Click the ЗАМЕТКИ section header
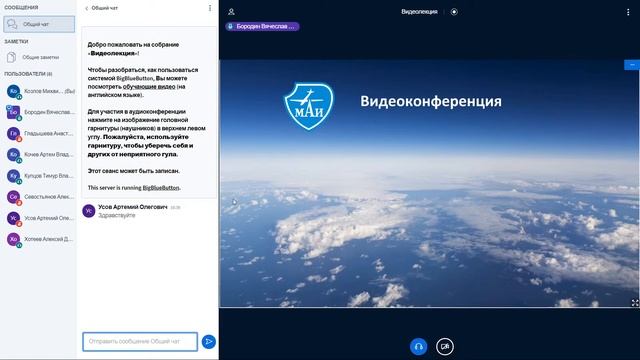 coord(16,42)
